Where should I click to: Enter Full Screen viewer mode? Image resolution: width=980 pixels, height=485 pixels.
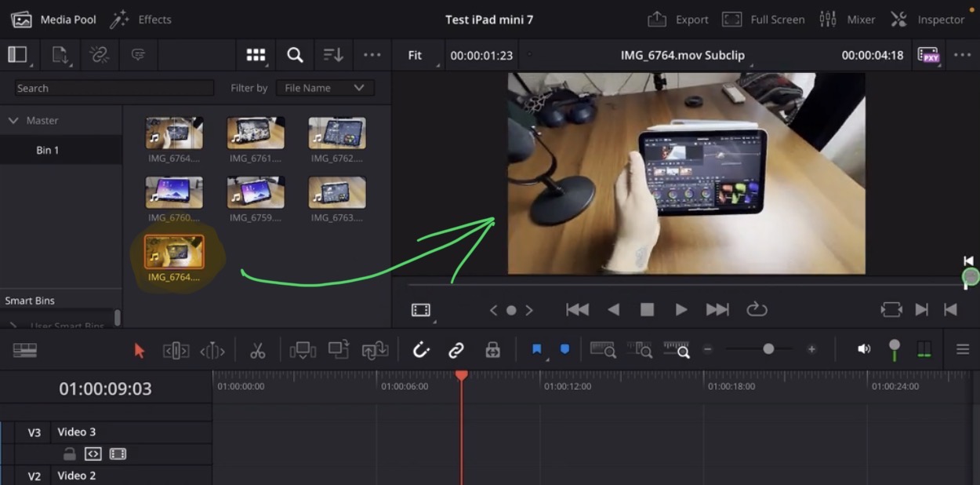[763, 19]
